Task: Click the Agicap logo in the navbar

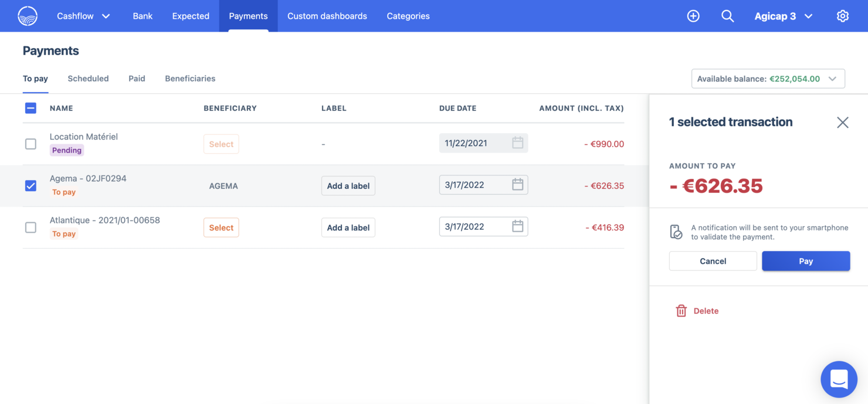Action: coord(26,16)
